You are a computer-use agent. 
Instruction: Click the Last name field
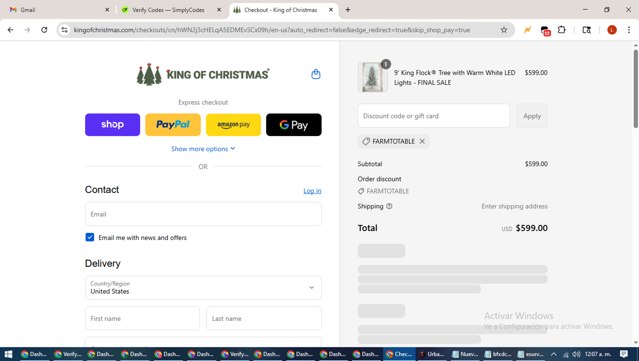pyautogui.click(x=264, y=318)
